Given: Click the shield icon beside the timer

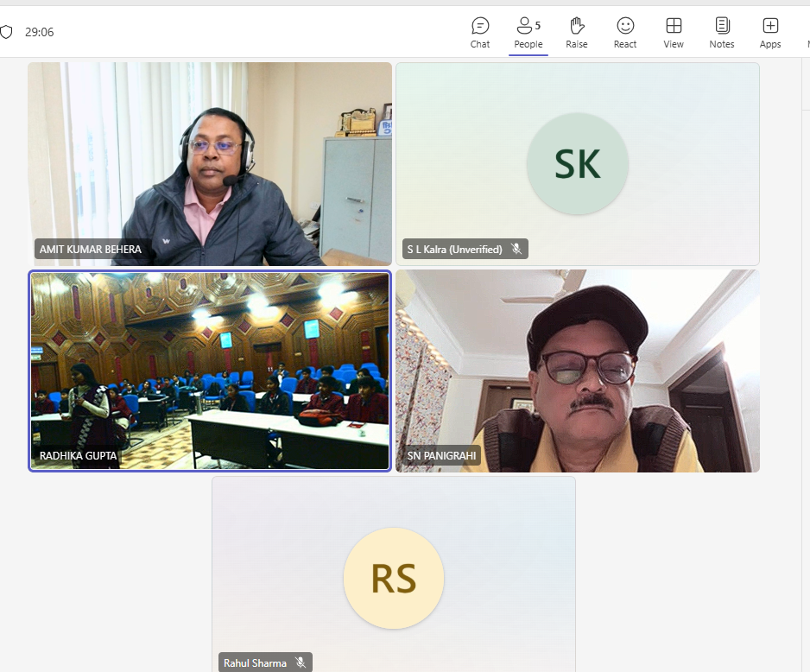Looking at the screenshot, I should (x=7, y=32).
